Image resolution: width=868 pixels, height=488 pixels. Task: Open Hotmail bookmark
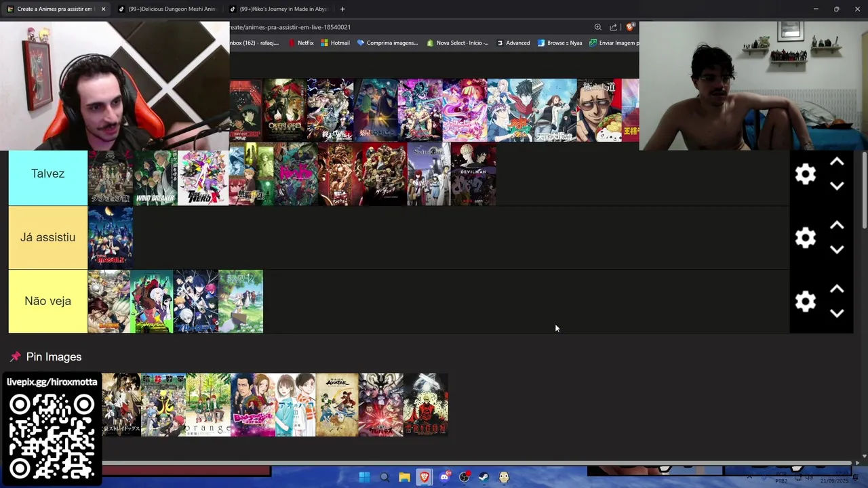click(x=335, y=43)
